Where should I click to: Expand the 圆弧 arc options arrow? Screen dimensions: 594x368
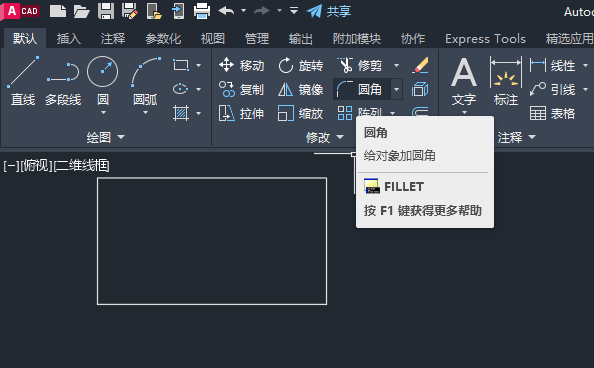(x=145, y=113)
